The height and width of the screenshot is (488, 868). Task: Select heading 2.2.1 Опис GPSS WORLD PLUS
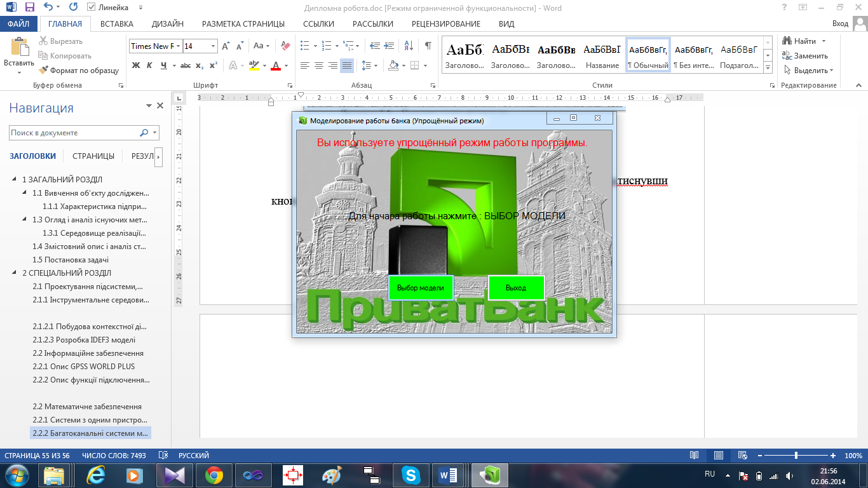coord(84,367)
